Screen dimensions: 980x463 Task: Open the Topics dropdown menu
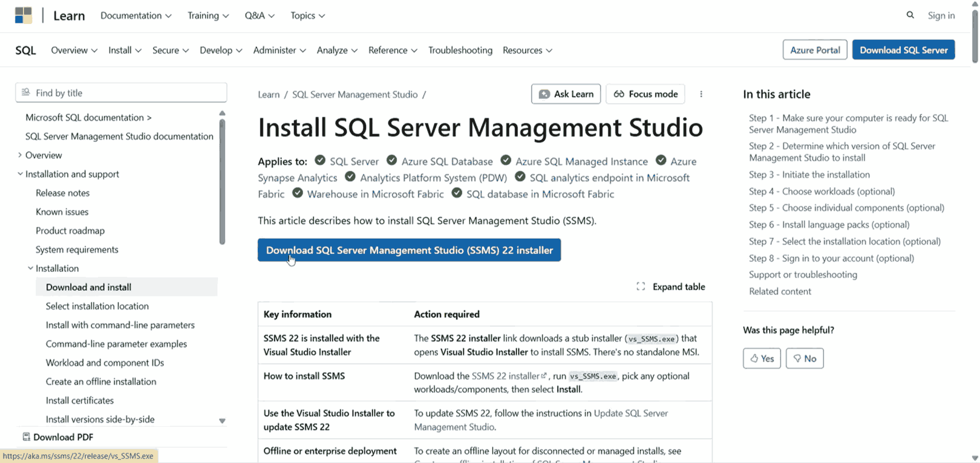(308, 15)
